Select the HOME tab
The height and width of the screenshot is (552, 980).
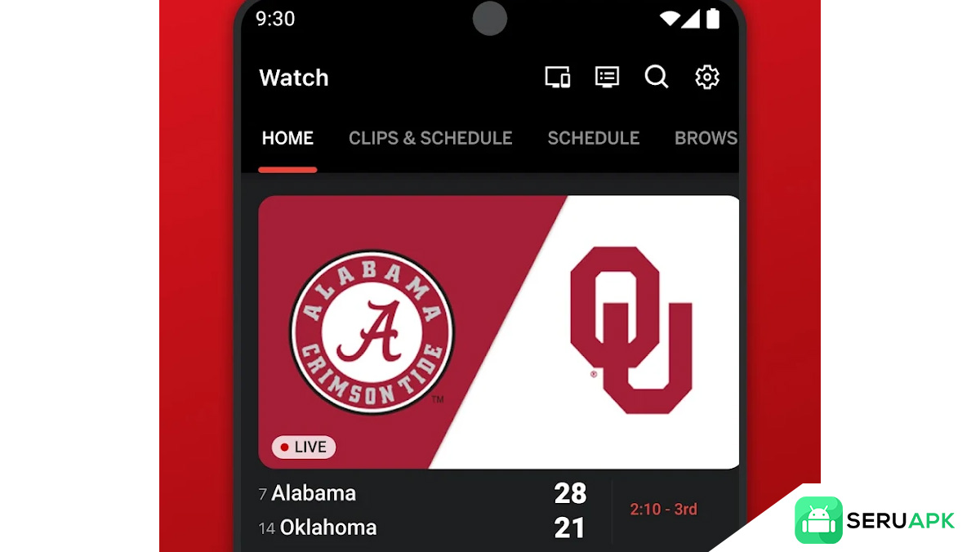pos(287,139)
